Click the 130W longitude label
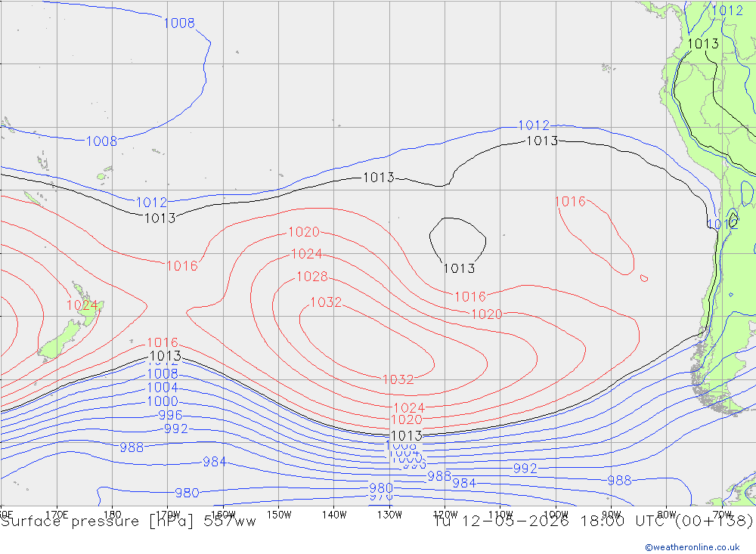Screen dimensions: 756x554 click(x=389, y=515)
